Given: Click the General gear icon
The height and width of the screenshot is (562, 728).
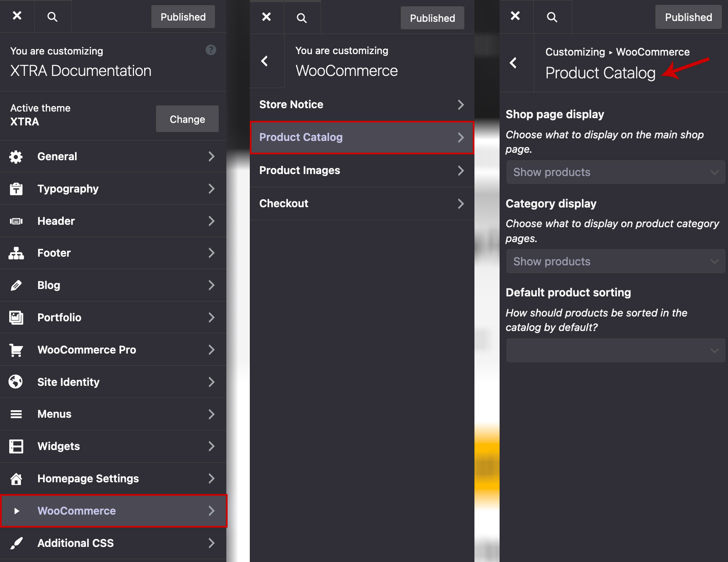Looking at the screenshot, I should coord(16,156).
